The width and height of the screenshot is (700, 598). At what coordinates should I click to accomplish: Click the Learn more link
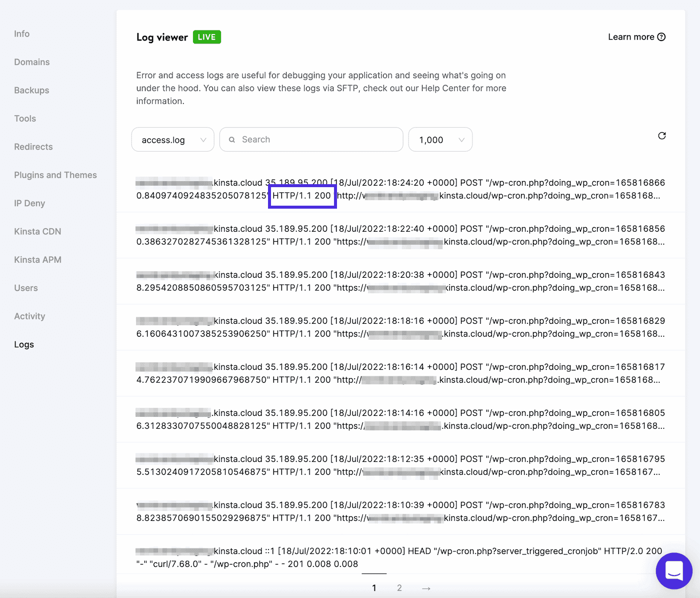[x=631, y=37]
